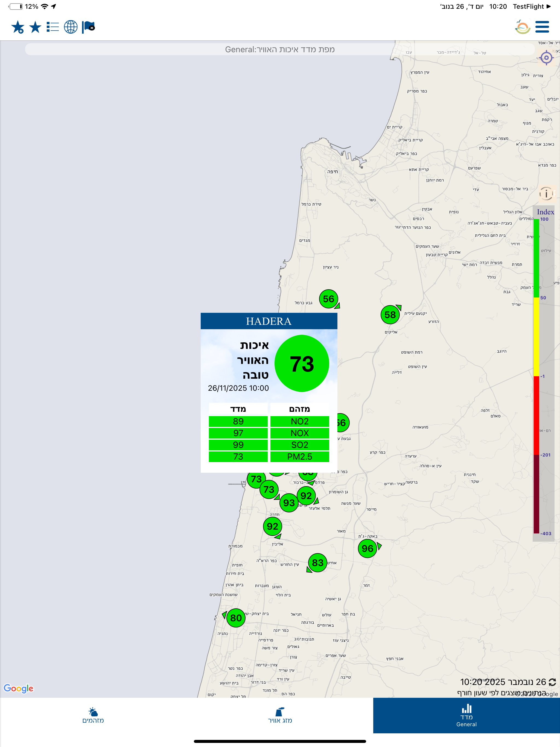Open the info (i) button

pyautogui.click(x=546, y=194)
